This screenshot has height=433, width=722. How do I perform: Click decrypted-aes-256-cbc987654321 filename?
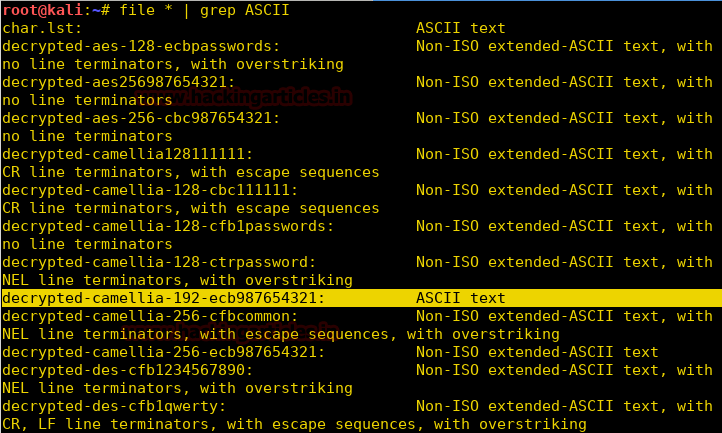pos(140,117)
